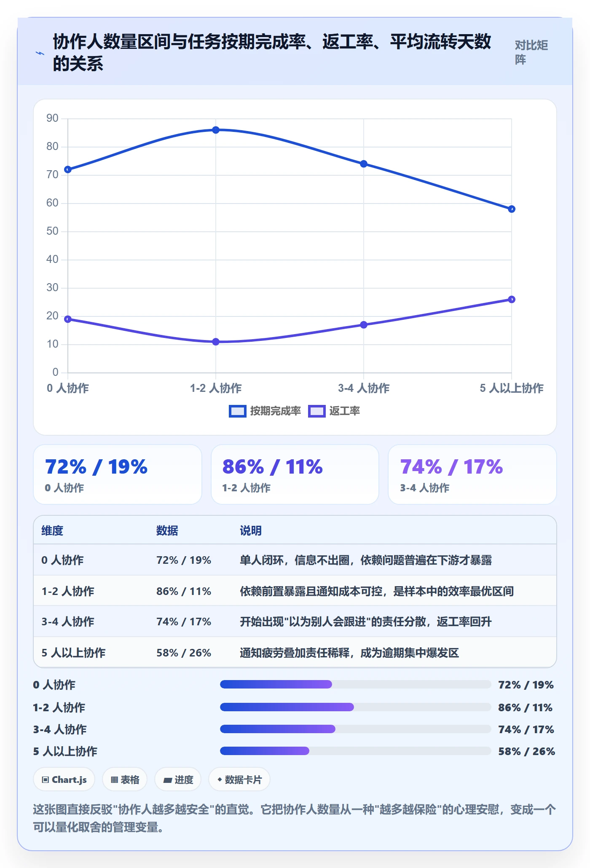Click 返工率 point at 0 人协作
The height and width of the screenshot is (868, 590).
coord(68,319)
